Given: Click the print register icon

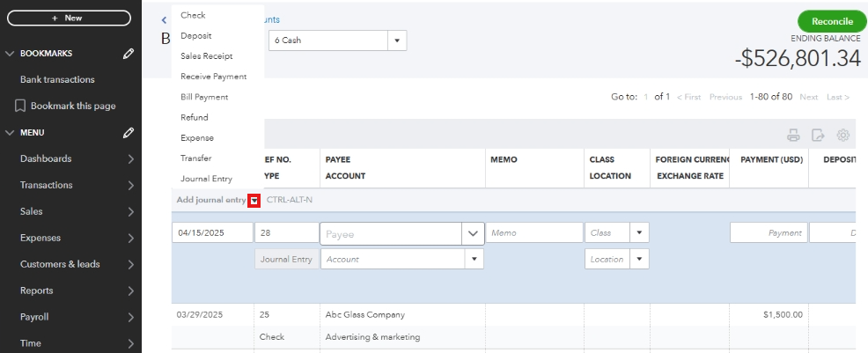Looking at the screenshot, I should [x=793, y=135].
